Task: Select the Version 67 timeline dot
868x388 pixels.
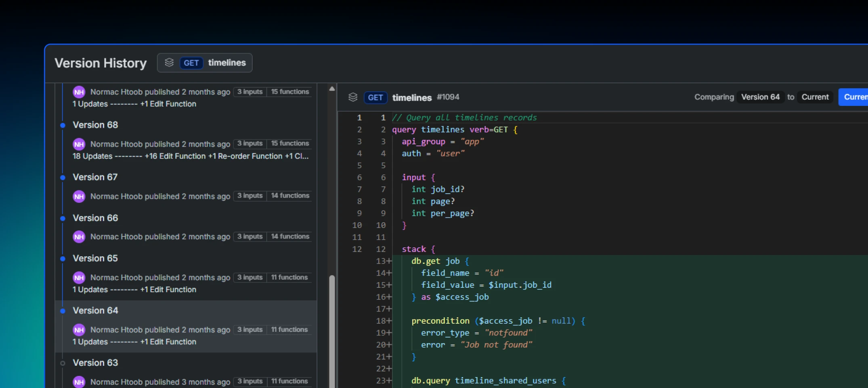Action: tap(63, 177)
